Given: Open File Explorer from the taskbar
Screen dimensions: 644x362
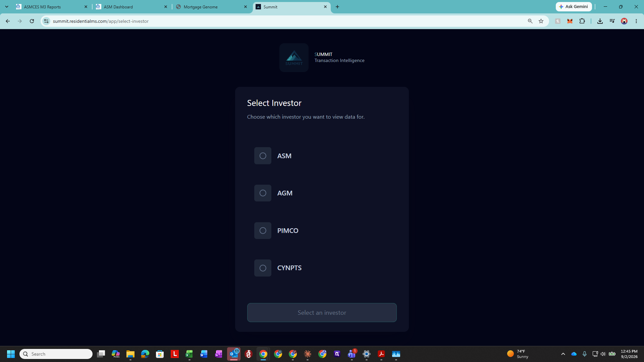Looking at the screenshot, I should [130, 354].
